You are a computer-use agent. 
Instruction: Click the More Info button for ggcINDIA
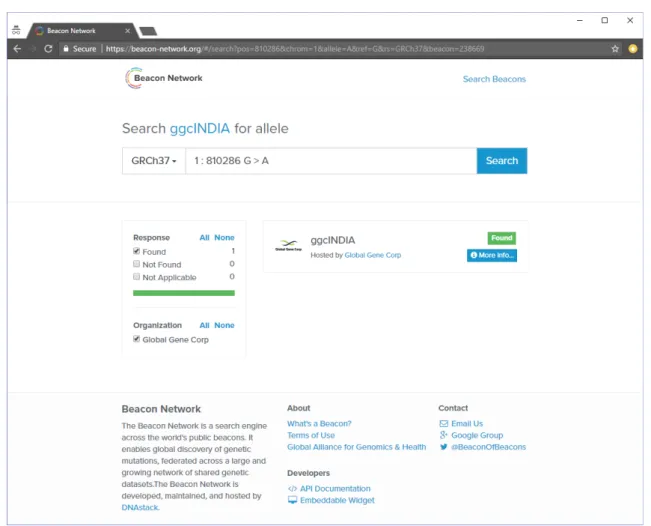tap(492, 255)
